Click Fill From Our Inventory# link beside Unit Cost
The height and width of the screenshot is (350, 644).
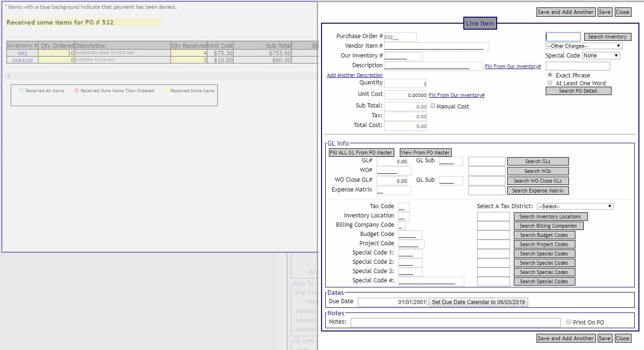coord(456,95)
